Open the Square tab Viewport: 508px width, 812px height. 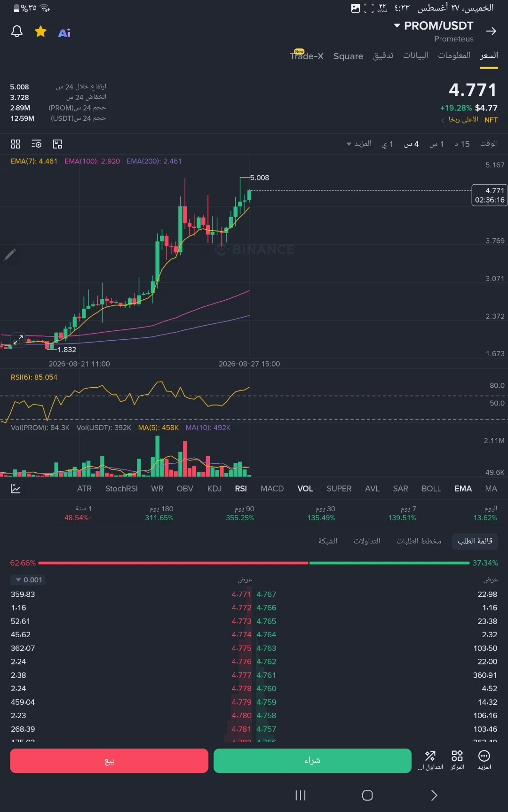tap(348, 56)
